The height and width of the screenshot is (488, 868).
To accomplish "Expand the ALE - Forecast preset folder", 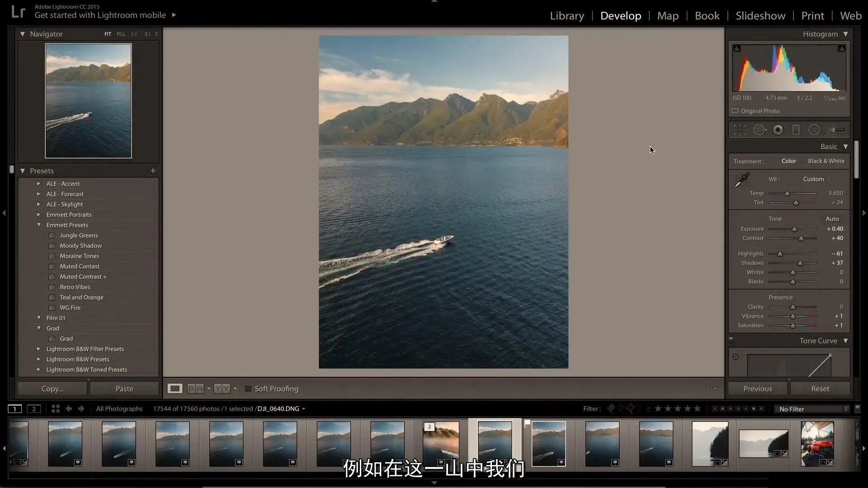I will tap(38, 194).
